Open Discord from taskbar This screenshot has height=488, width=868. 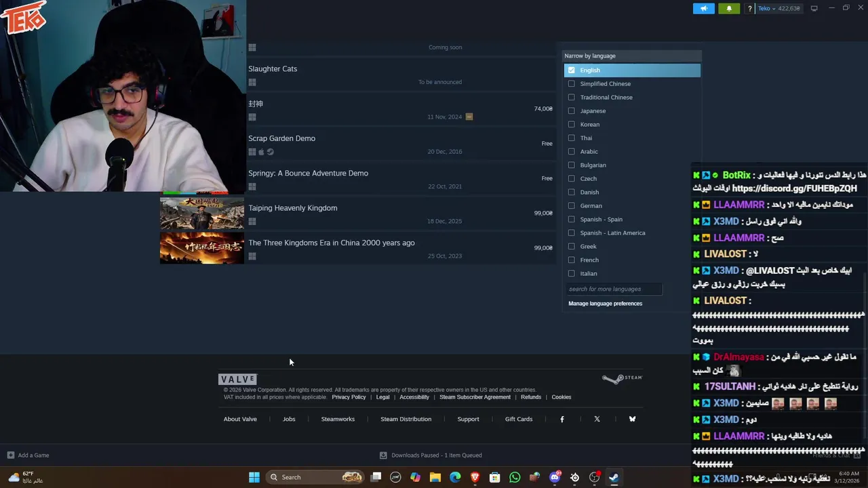tap(555, 477)
